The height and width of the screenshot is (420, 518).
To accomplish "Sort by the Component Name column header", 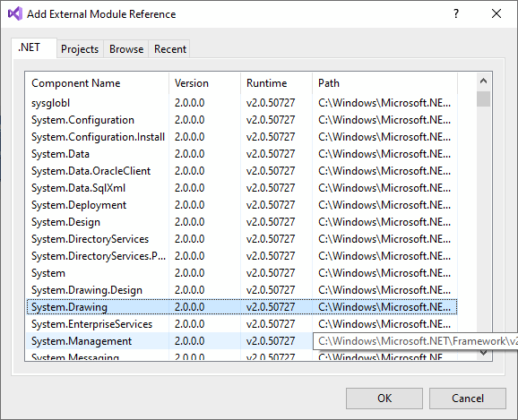I will point(97,83).
